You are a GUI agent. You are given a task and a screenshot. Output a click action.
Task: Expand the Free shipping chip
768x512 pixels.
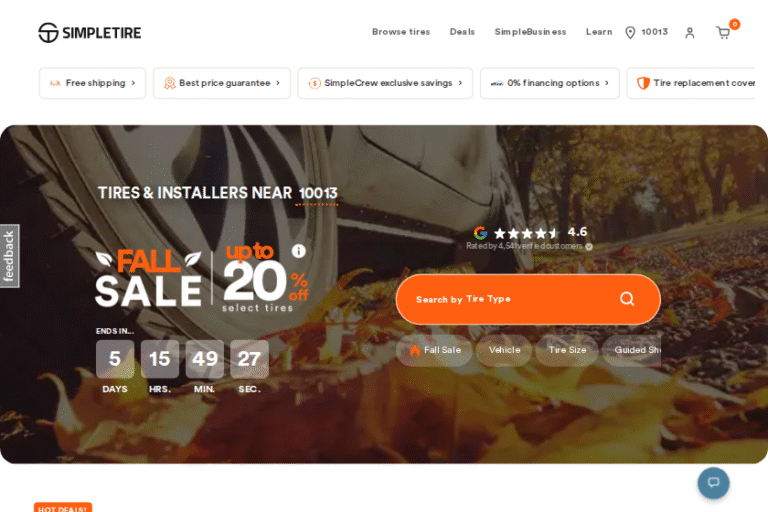(x=92, y=83)
